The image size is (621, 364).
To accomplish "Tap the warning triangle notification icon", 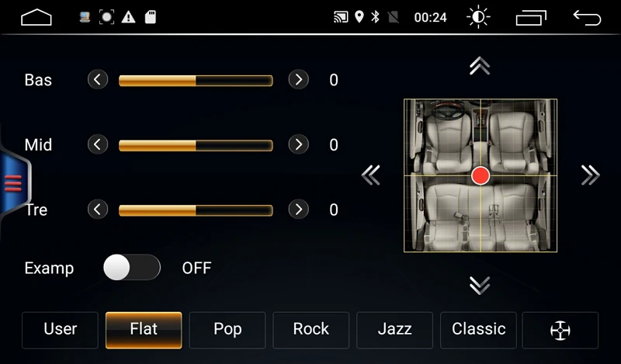I will coord(128,17).
